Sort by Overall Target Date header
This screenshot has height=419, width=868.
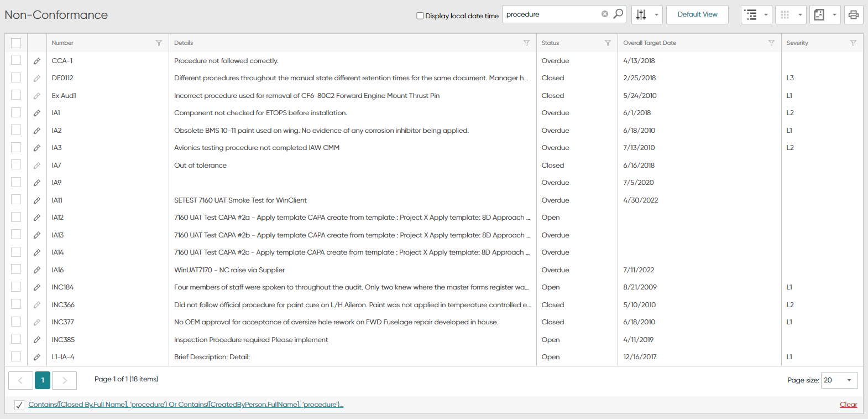click(650, 43)
